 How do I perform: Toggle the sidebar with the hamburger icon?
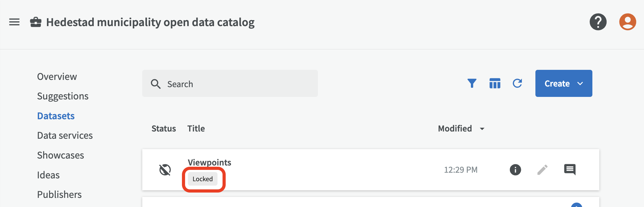coord(14,22)
